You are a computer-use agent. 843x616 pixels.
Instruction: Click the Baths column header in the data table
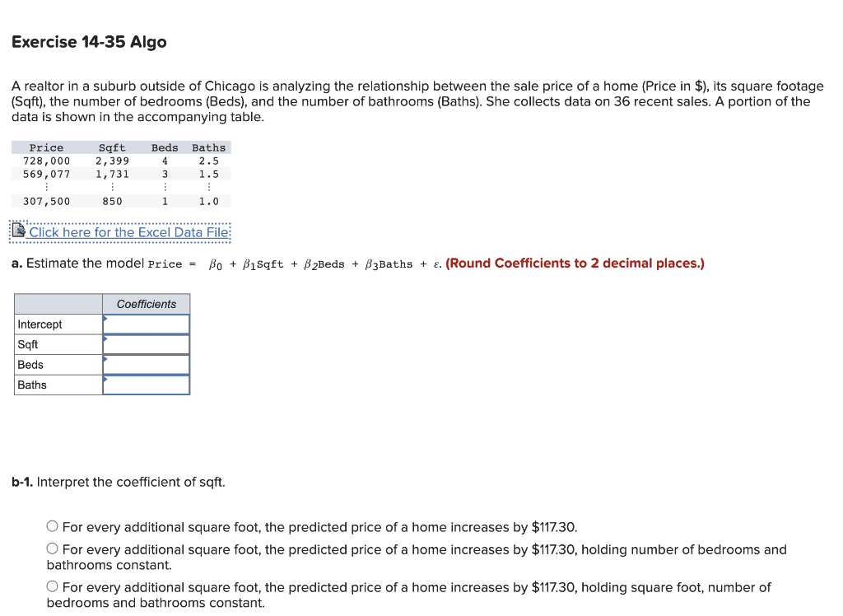(208, 147)
